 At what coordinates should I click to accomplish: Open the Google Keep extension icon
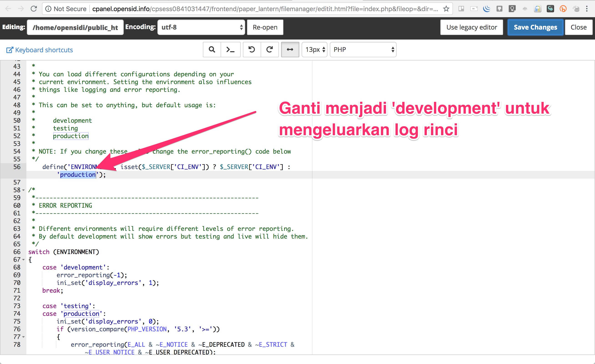point(512,8)
